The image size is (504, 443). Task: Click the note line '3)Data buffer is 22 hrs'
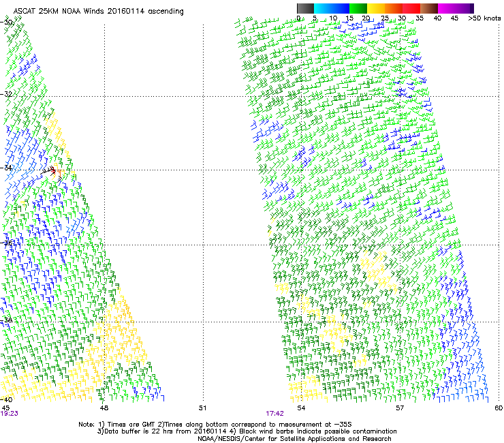[x=247, y=431]
